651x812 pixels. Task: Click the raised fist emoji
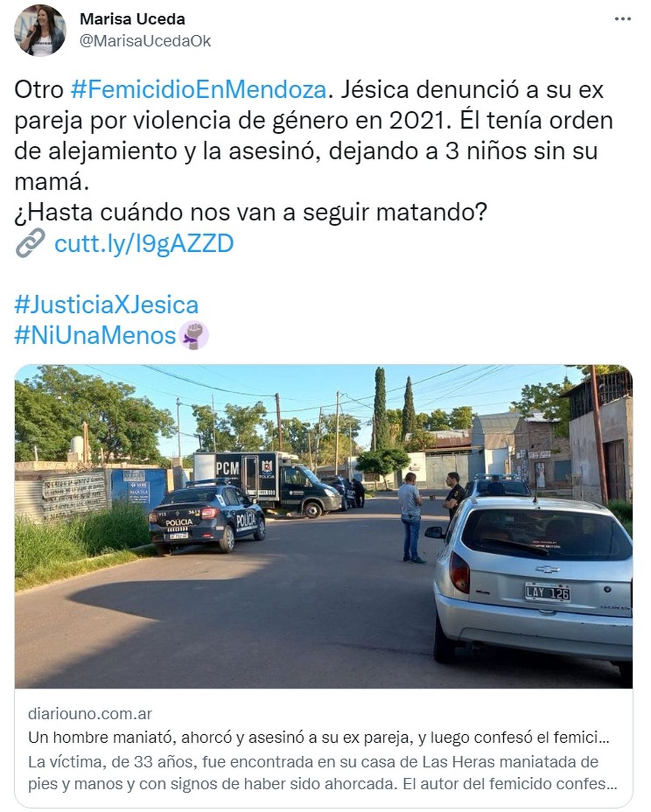pyautogui.click(x=194, y=335)
